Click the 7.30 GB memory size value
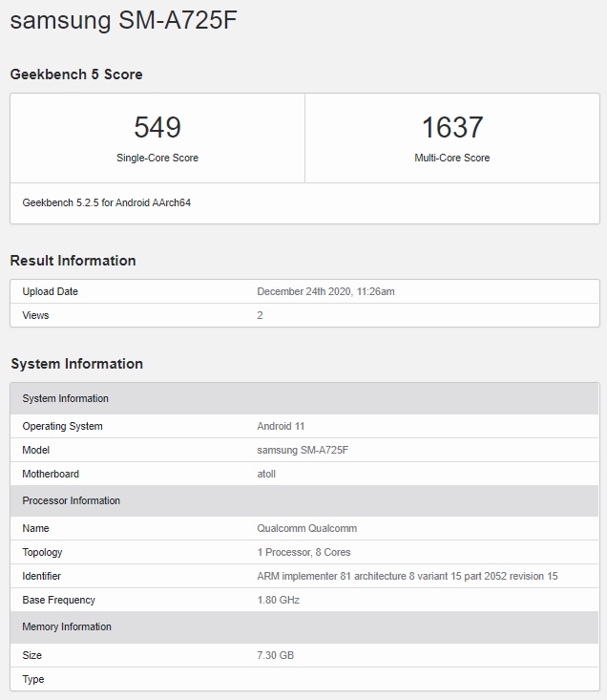 [x=276, y=655]
